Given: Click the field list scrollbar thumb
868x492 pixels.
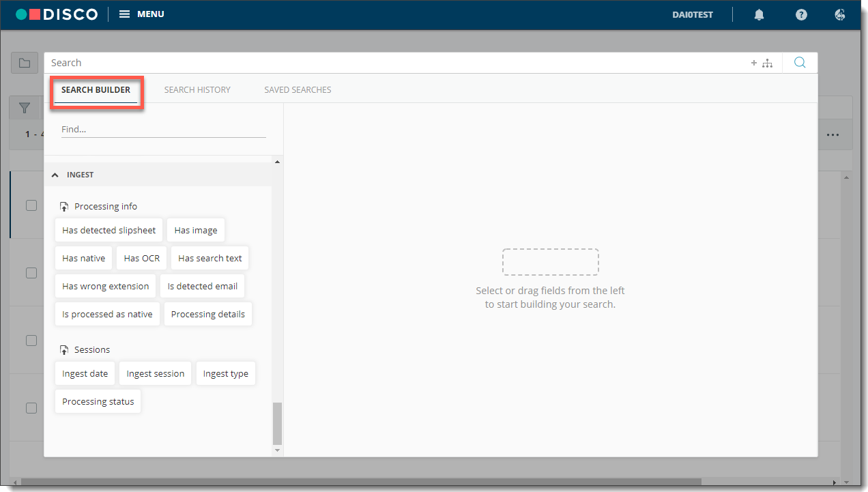Looking at the screenshot, I should (277, 423).
